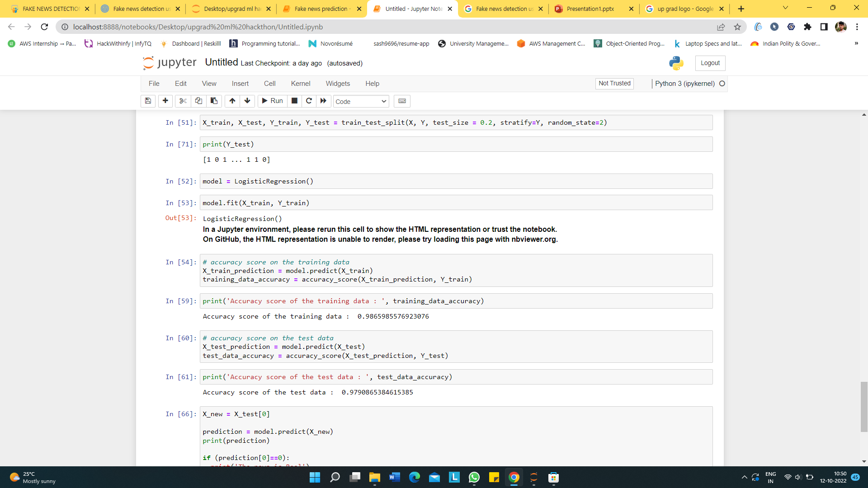Screen dimensions: 868x488
Task: Click the Logout button
Action: 710,63
